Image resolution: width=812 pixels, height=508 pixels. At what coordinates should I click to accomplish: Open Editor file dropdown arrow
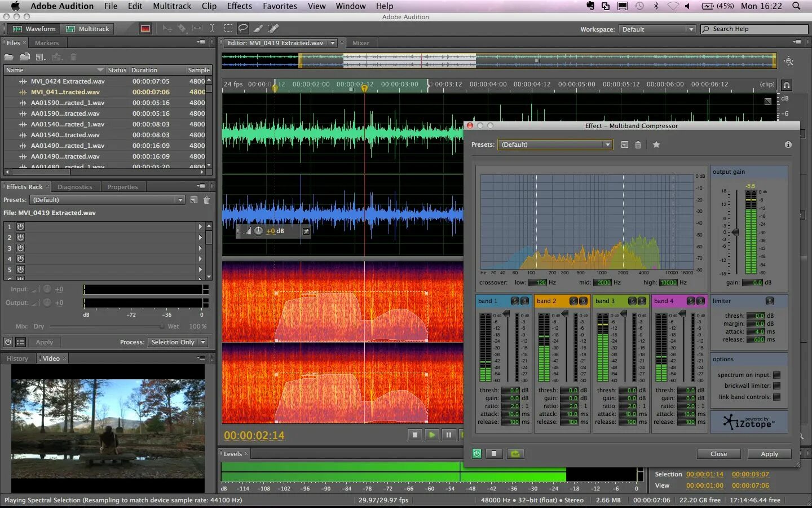click(333, 43)
